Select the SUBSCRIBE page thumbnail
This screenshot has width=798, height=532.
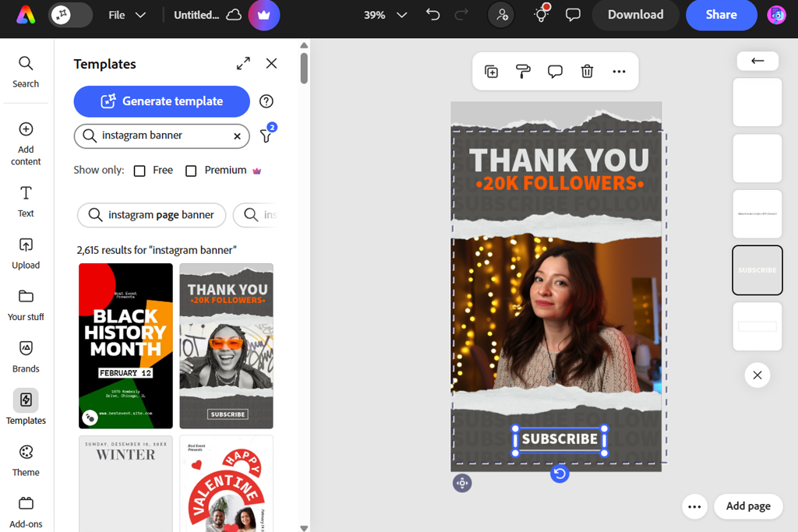757,270
